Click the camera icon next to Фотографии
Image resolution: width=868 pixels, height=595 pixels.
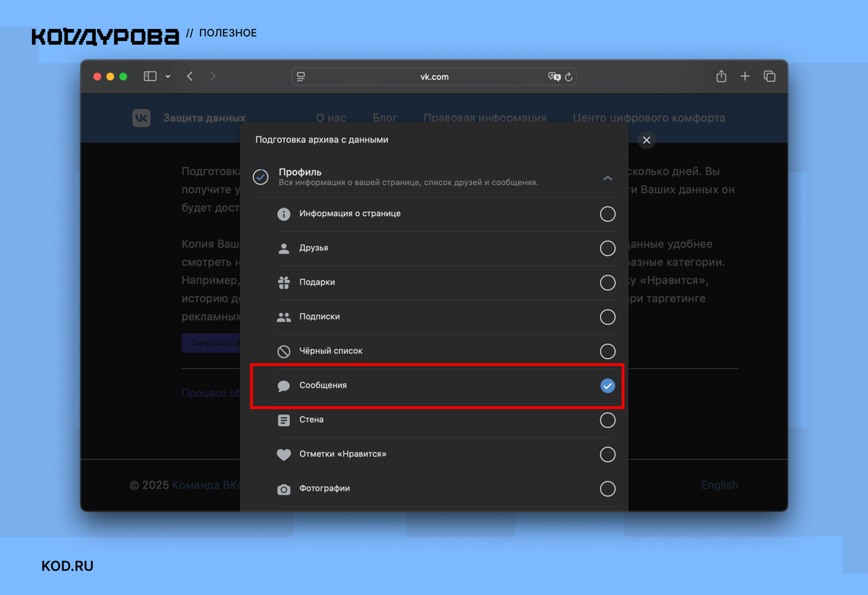click(284, 489)
